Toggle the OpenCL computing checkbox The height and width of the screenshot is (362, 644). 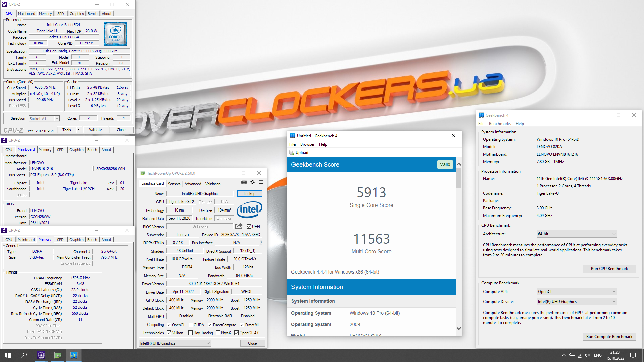(x=169, y=325)
